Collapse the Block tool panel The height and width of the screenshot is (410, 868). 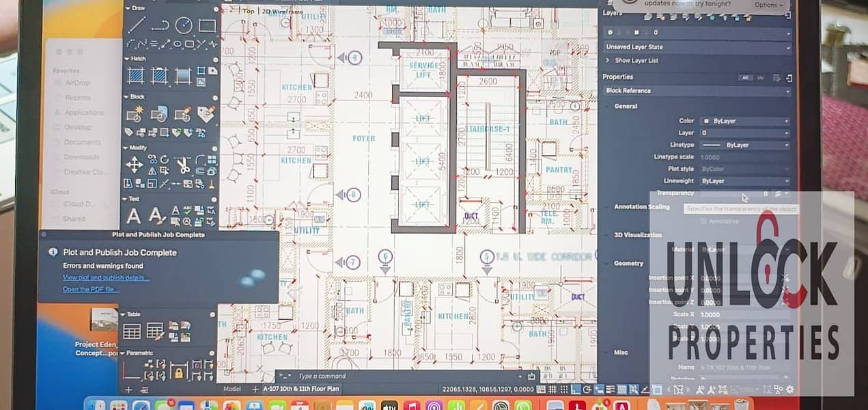click(127, 97)
